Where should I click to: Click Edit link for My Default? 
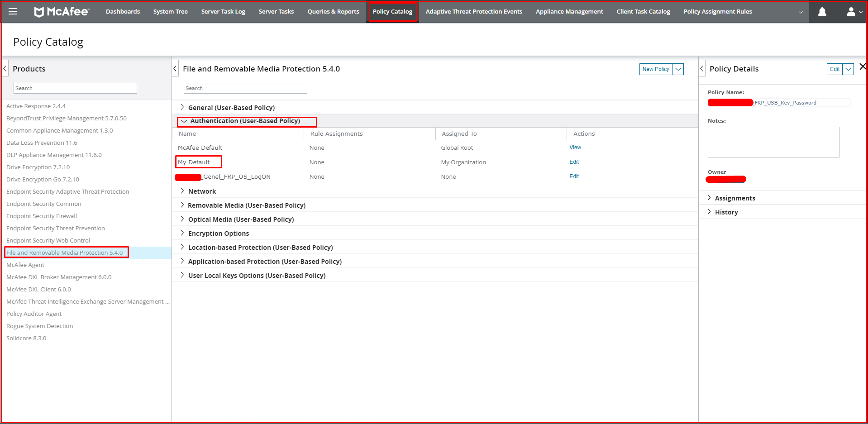click(x=574, y=162)
